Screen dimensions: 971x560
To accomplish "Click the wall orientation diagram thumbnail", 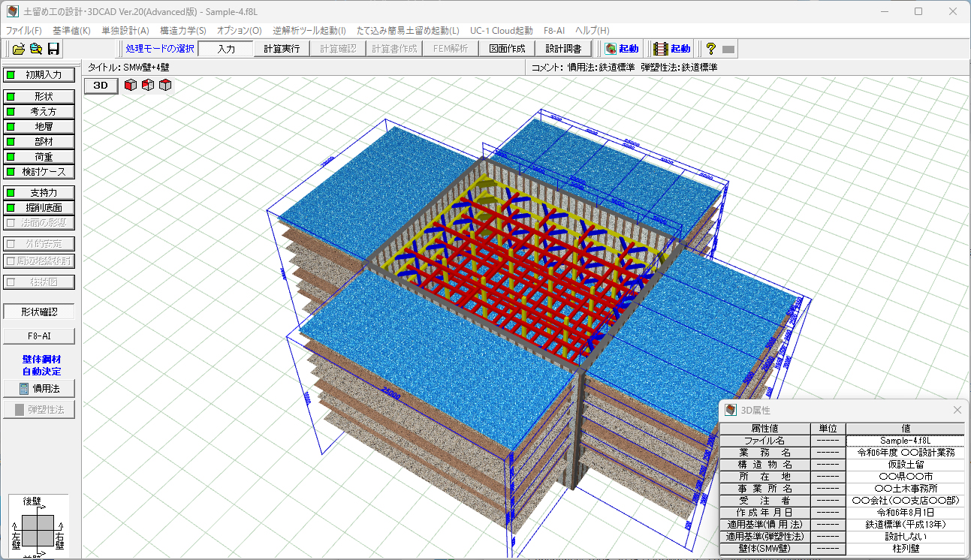I will (38, 526).
